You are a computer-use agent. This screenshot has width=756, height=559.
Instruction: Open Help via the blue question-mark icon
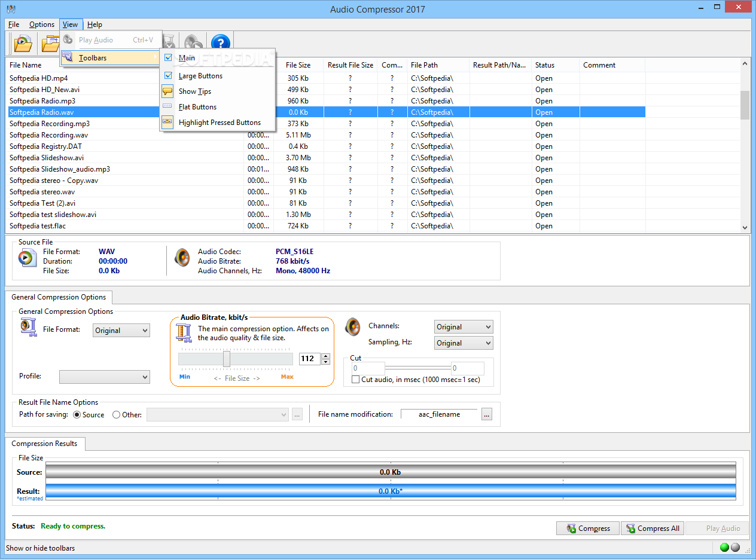pyautogui.click(x=221, y=42)
